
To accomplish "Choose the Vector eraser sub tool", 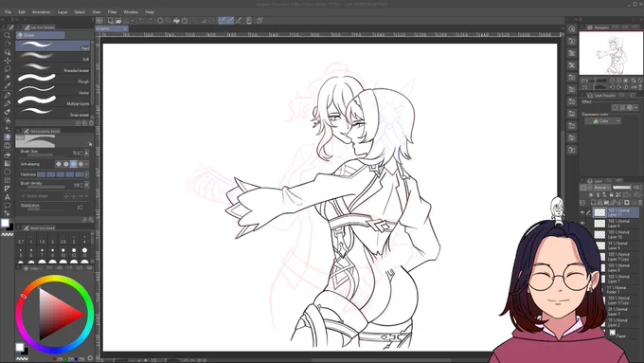I will pos(53,90).
